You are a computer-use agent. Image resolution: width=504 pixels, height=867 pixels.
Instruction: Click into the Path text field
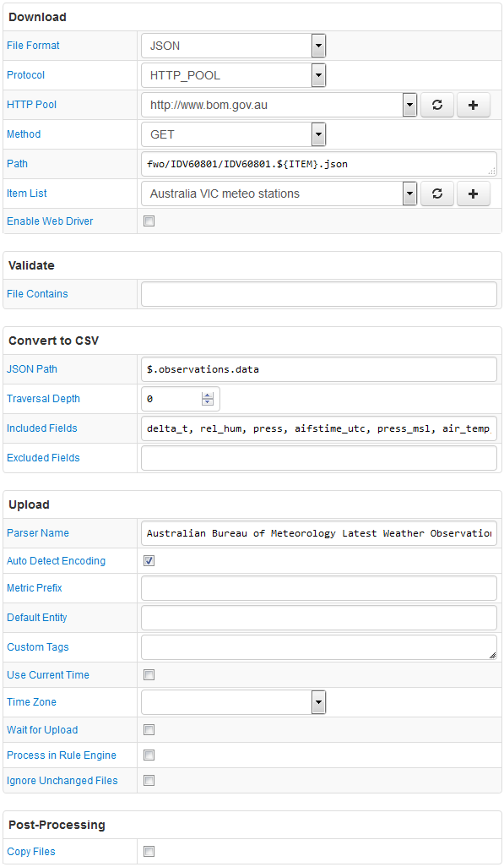pyautogui.click(x=319, y=164)
